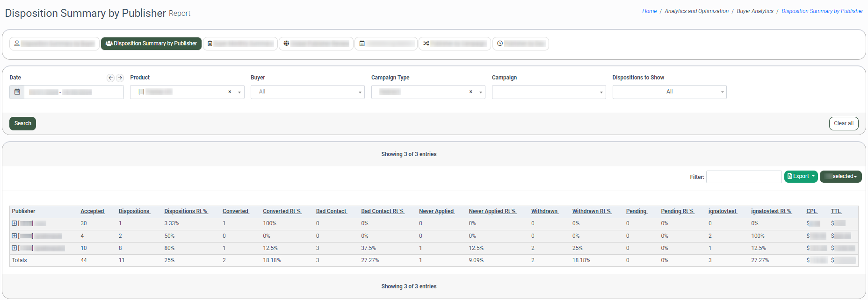
Task: Click the next date range arrow icon
Action: pyautogui.click(x=120, y=78)
